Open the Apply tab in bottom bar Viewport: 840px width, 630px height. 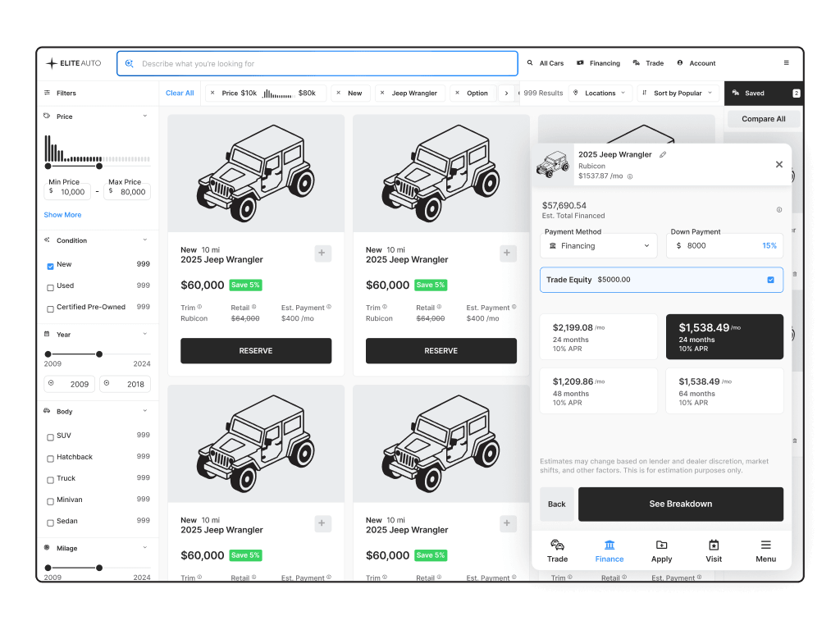click(x=661, y=551)
